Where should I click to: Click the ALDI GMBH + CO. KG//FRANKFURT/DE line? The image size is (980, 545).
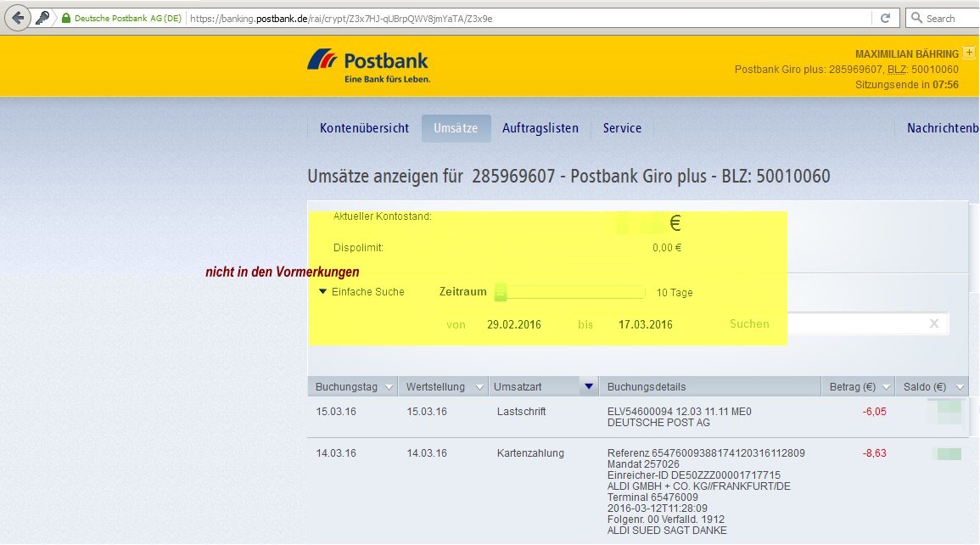(699, 486)
